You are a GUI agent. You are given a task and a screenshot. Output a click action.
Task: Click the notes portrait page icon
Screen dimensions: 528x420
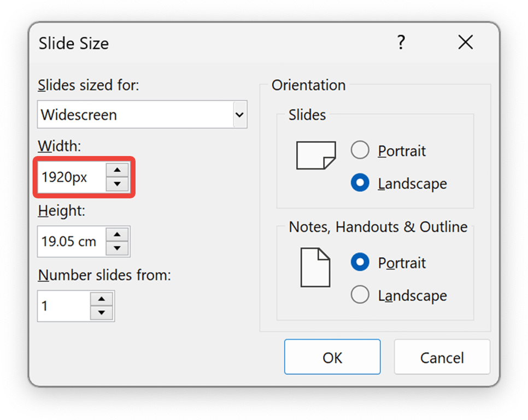click(315, 267)
